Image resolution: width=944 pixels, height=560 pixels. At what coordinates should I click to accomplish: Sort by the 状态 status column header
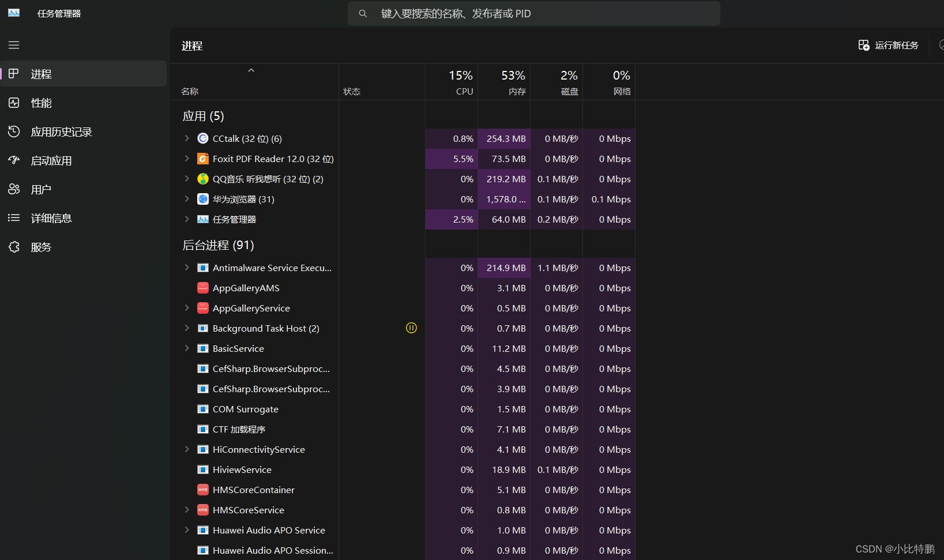click(382, 82)
